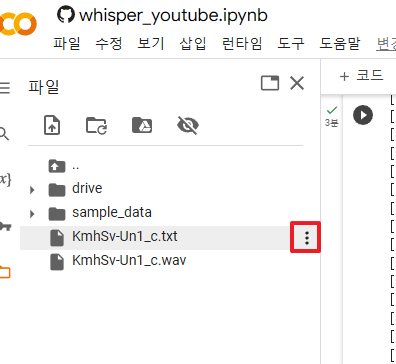Open the 런타임 menu

(x=242, y=43)
